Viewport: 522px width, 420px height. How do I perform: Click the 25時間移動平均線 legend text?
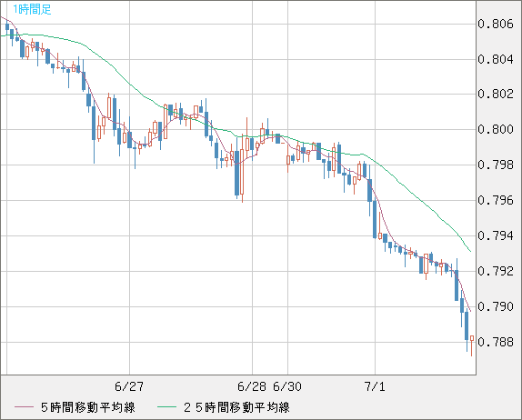pos(236,407)
